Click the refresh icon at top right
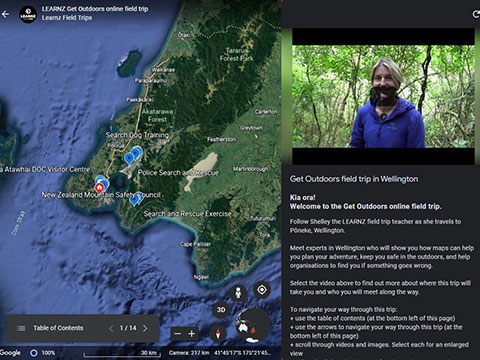 click(x=476, y=14)
